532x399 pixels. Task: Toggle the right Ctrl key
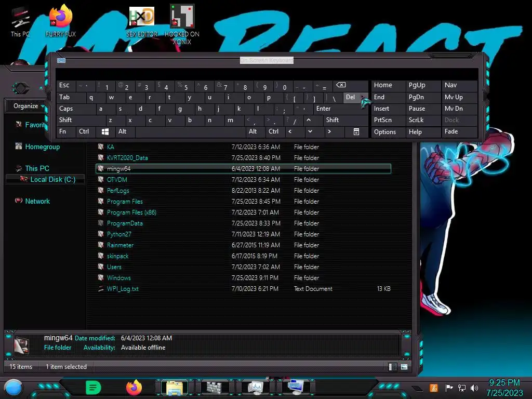tap(275, 131)
